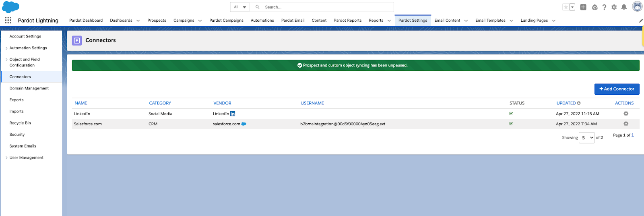Click the Salesforce vendor cloud icon
Image resolution: width=644 pixels, height=216 pixels.
244,124
